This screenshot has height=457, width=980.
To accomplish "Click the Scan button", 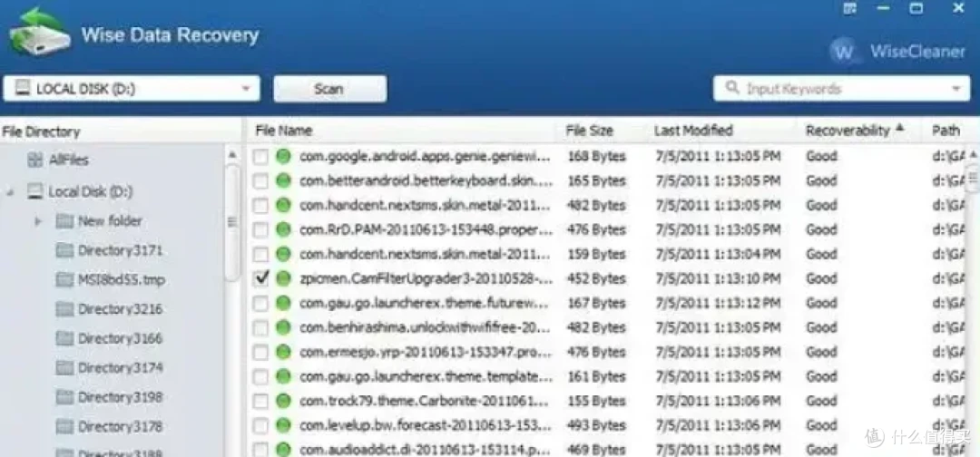I will pyautogui.click(x=330, y=89).
